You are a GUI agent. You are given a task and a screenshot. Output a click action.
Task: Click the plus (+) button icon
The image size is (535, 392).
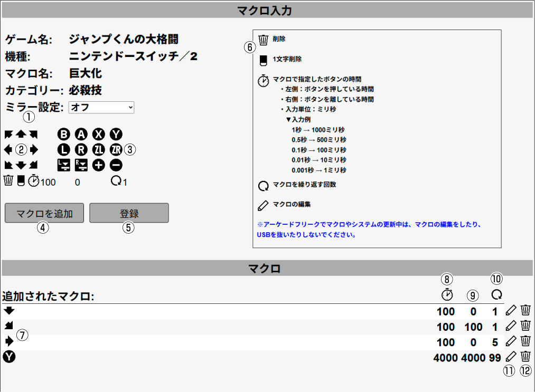[x=98, y=165]
